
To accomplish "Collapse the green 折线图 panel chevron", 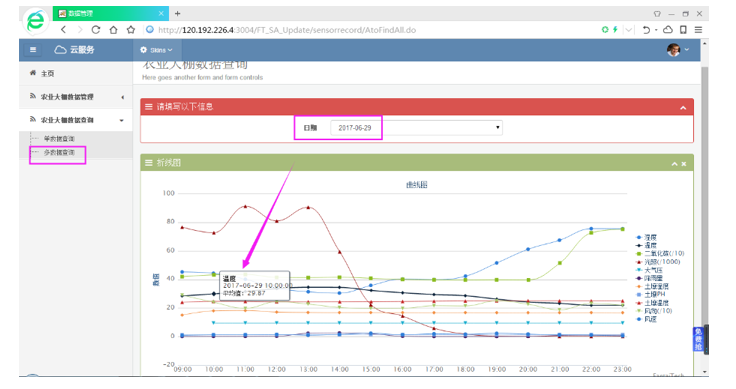I will 675,164.
